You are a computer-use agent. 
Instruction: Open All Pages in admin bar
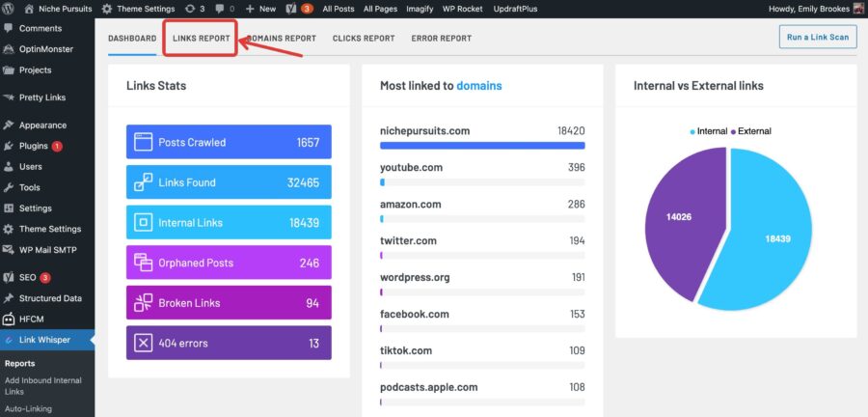coord(380,9)
